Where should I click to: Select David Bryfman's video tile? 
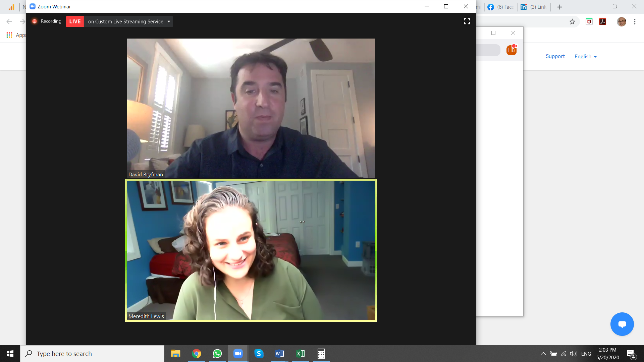[x=251, y=108]
